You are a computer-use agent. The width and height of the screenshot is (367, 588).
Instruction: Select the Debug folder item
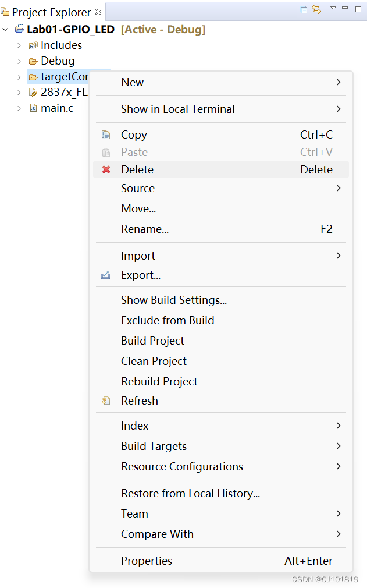pos(58,61)
